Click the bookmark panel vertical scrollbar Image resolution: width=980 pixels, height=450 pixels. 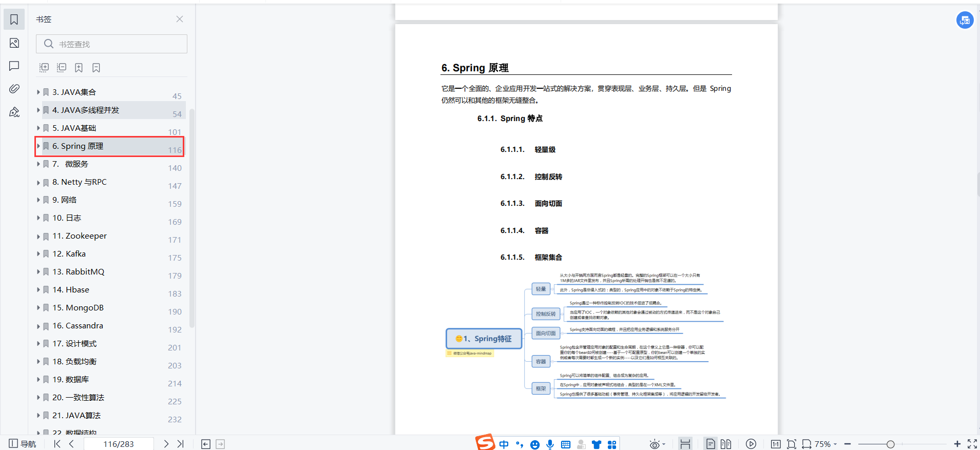(192, 218)
